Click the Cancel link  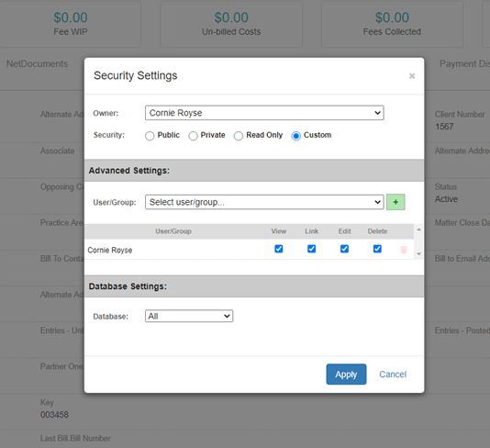(x=393, y=375)
